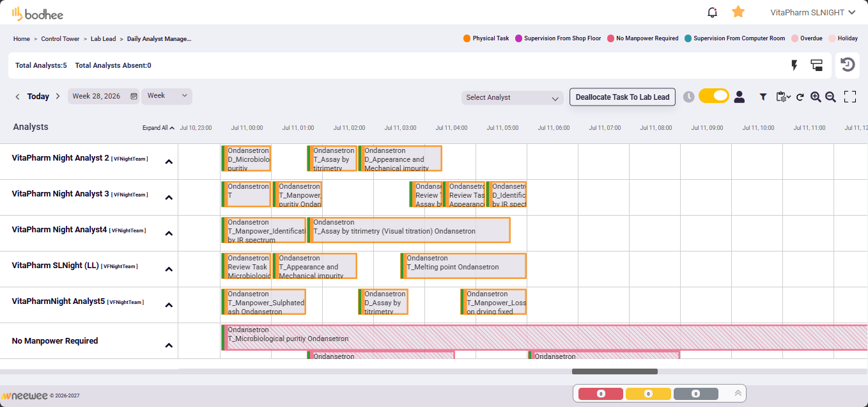The image size is (868, 407).
Task: Enter fullscreen mode
Action: click(x=850, y=97)
